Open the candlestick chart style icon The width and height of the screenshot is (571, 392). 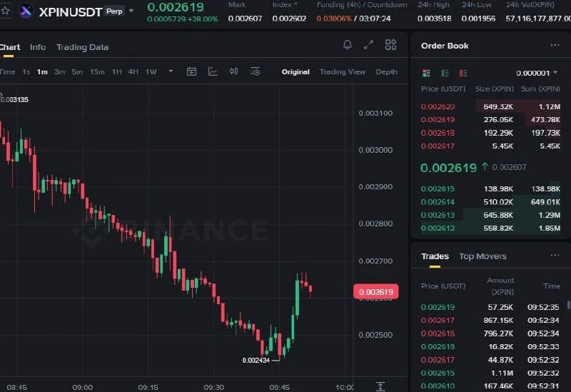tap(234, 71)
